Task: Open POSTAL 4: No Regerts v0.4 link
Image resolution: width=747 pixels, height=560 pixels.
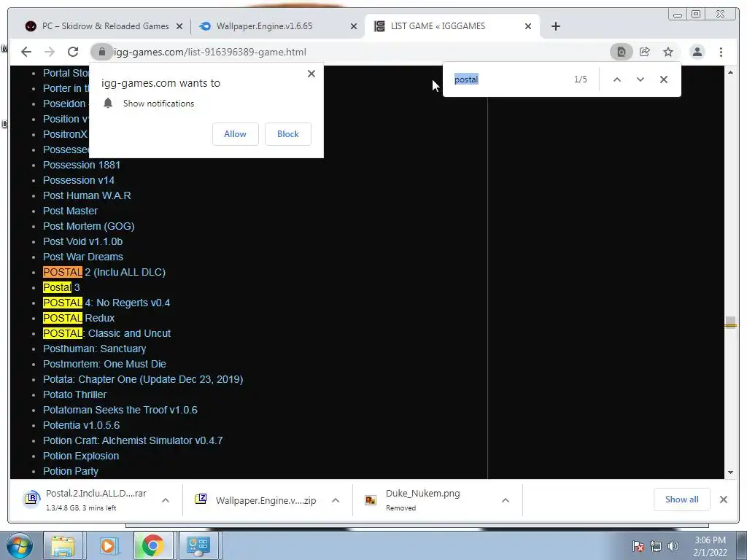Action: pyautogui.click(x=107, y=303)
